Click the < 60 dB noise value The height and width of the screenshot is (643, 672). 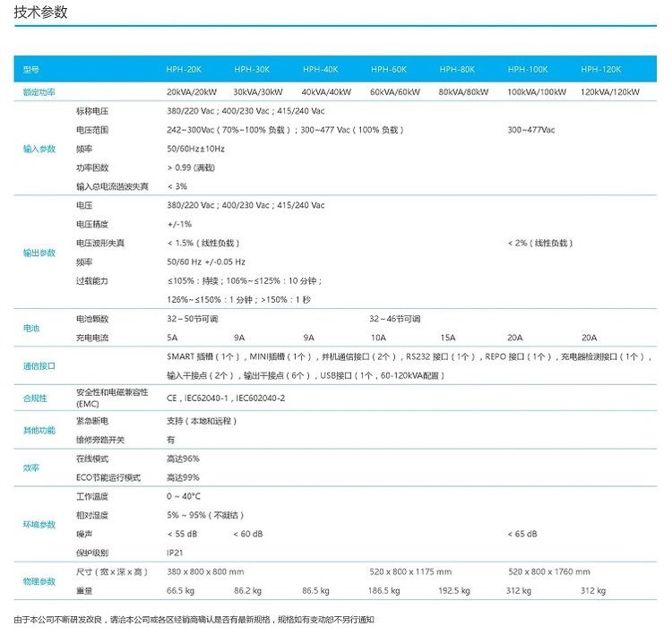[x=248, y=534]
